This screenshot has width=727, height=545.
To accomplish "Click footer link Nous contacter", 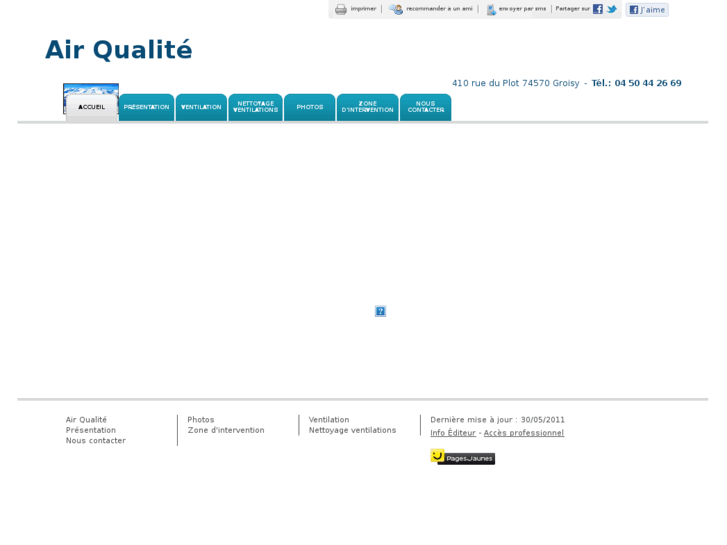I will click(96, 441).
